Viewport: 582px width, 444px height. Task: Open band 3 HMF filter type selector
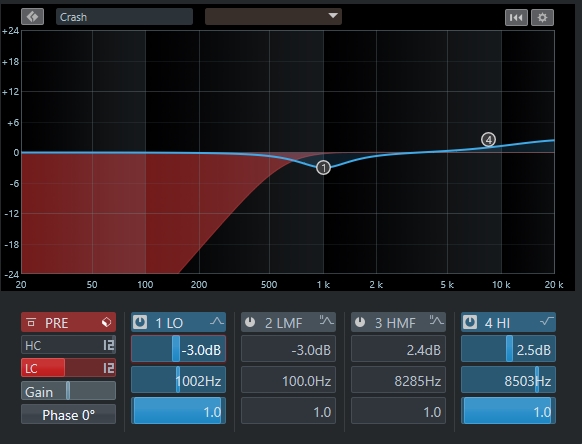click(436, 321)
